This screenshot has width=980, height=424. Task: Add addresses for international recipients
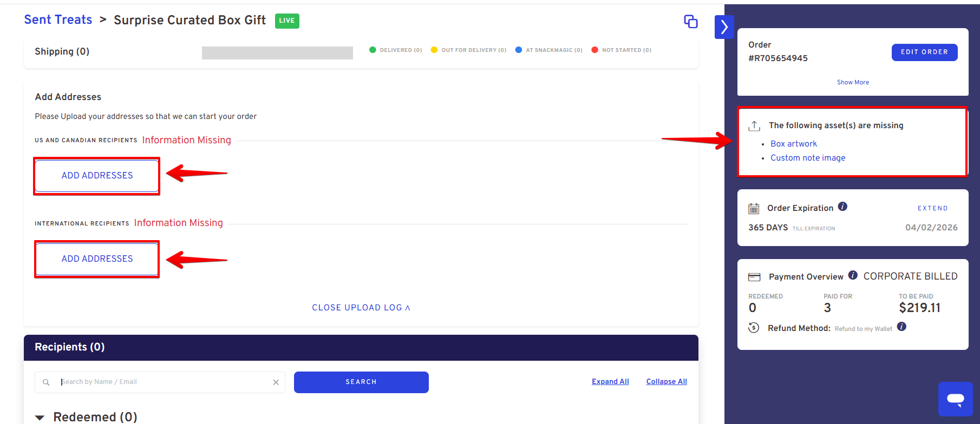97,259
